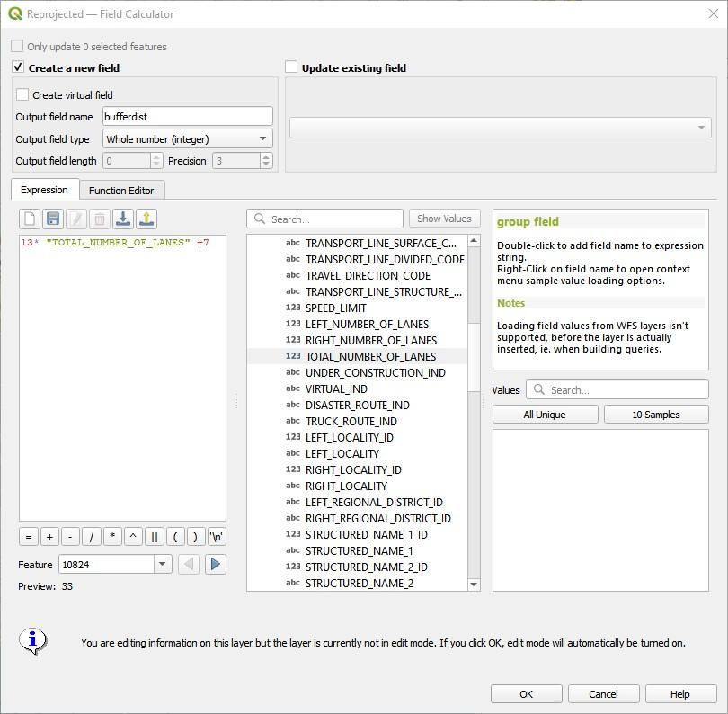Confirm with the OK button
The width and height of the screenshot is (728, 714).
(x=526, y=694)
